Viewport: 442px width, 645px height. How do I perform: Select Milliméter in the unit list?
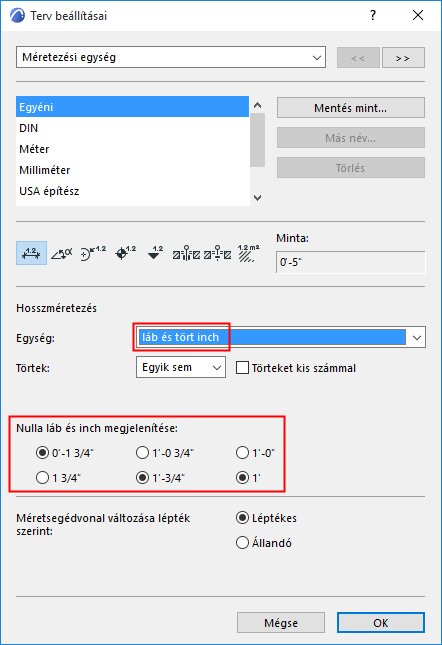click(x=132, y=170)
